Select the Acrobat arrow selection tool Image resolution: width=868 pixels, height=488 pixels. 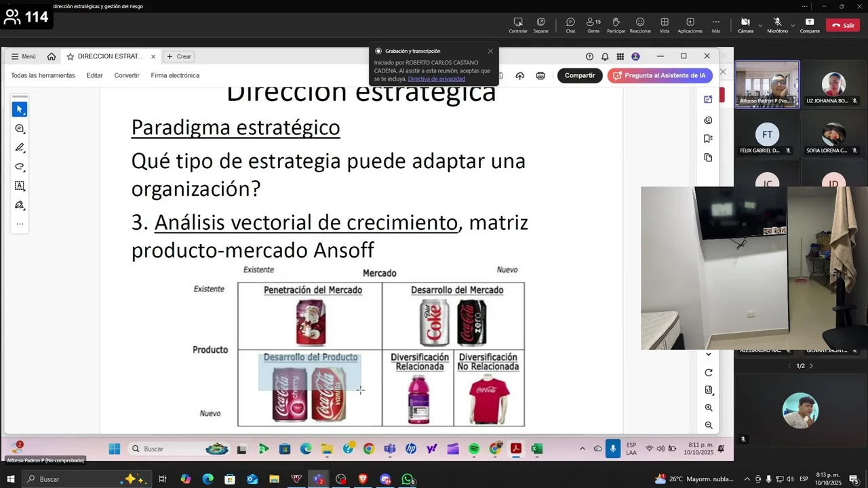(x=19, y=109)
